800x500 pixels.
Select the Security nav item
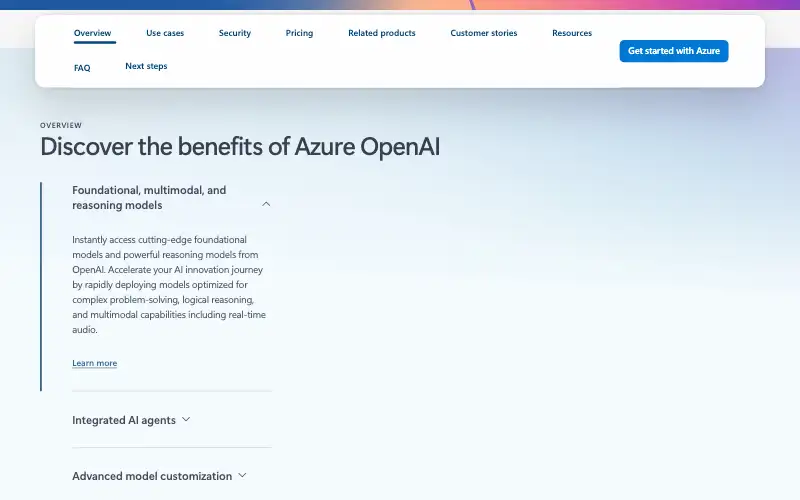tap(235, 33)
